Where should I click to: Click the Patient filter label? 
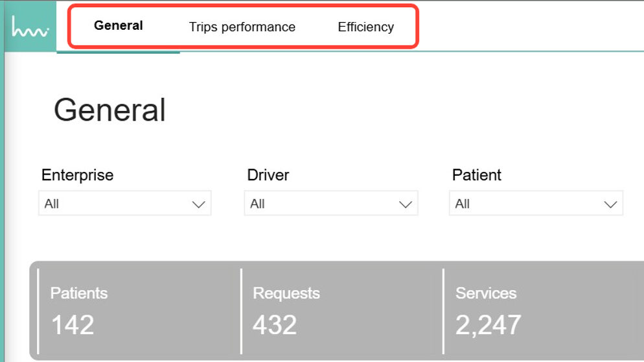click(476, 175)
